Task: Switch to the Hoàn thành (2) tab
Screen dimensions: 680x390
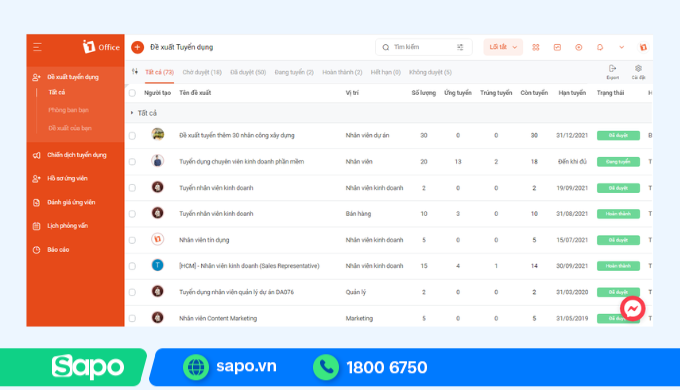Action: [x=342, y=72]
